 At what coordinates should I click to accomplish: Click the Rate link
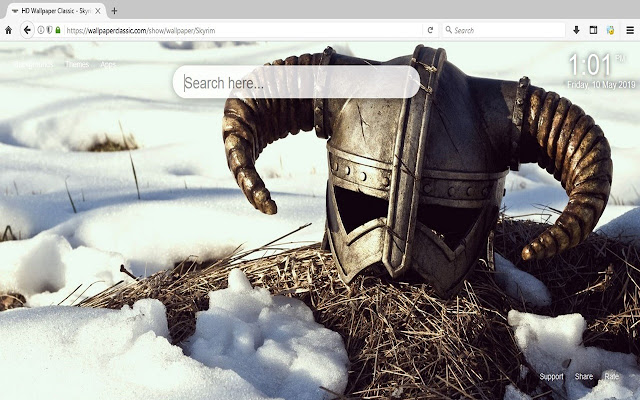pos(611,376)
